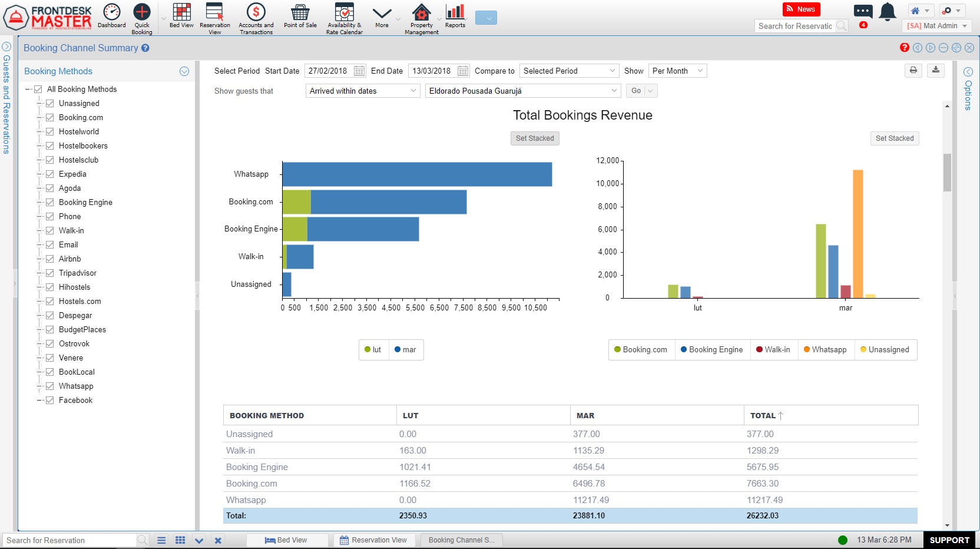Click grid view icon in bottom bar
Viewport: 980px width, 549px height.
click(x=180, y=540)
